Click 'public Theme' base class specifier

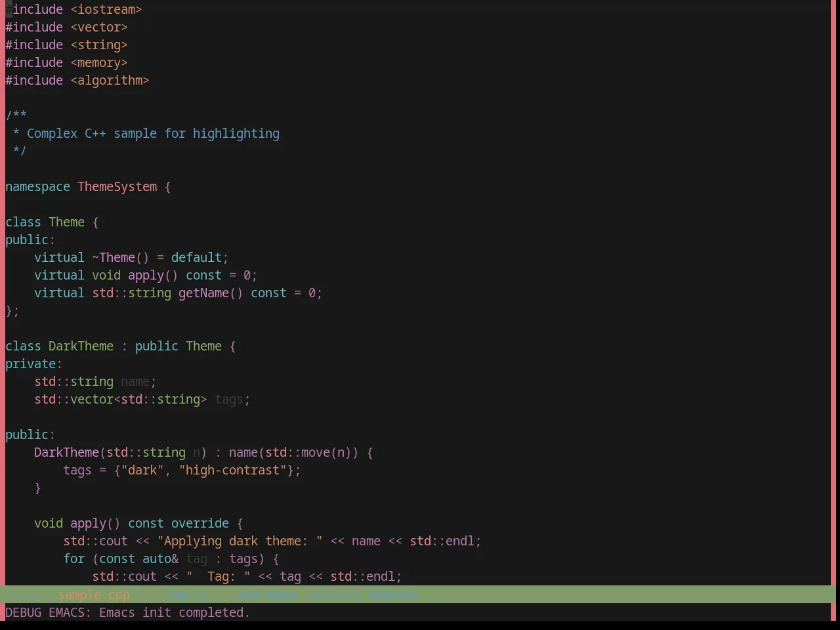pos(178,346)
